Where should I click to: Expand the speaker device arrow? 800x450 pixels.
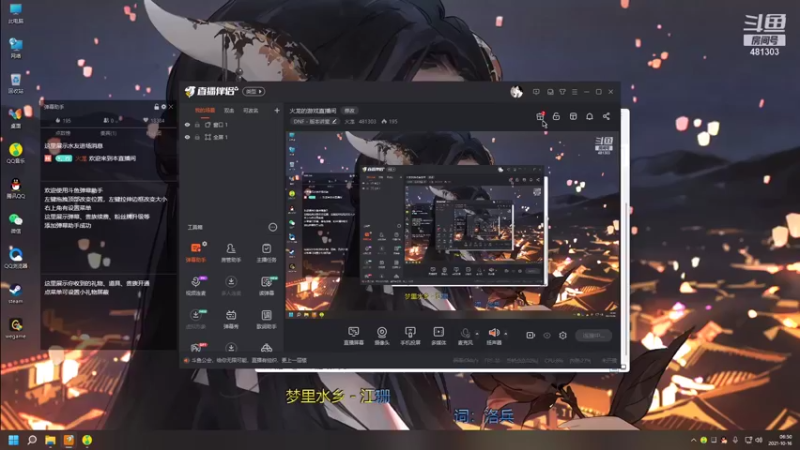coord(506,334)
